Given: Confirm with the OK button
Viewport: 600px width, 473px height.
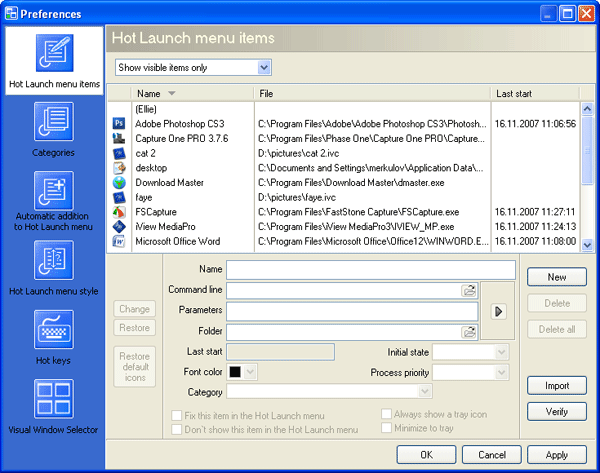Looking at the screenshot, I should [x=426, y=455].
